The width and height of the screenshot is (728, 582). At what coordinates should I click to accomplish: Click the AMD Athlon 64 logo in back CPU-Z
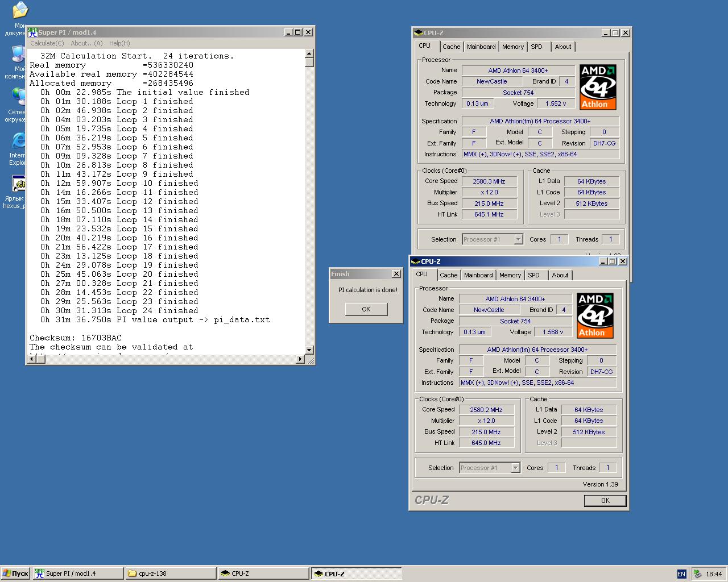[598, 87]
